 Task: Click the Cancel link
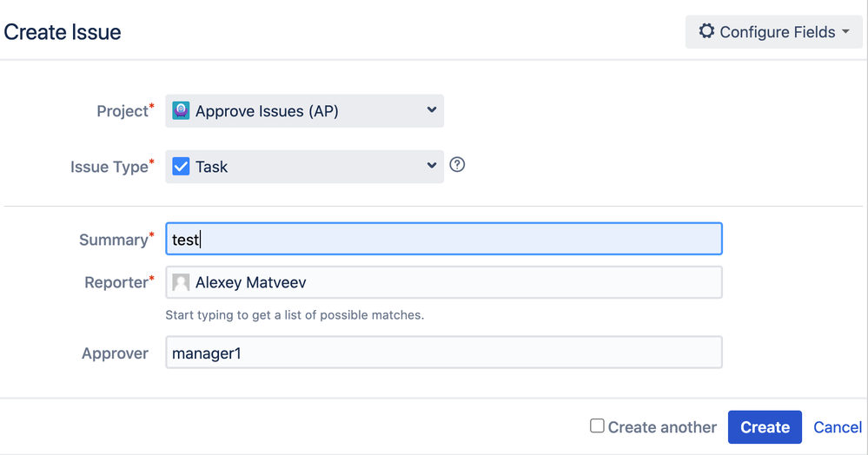(838, 427)
